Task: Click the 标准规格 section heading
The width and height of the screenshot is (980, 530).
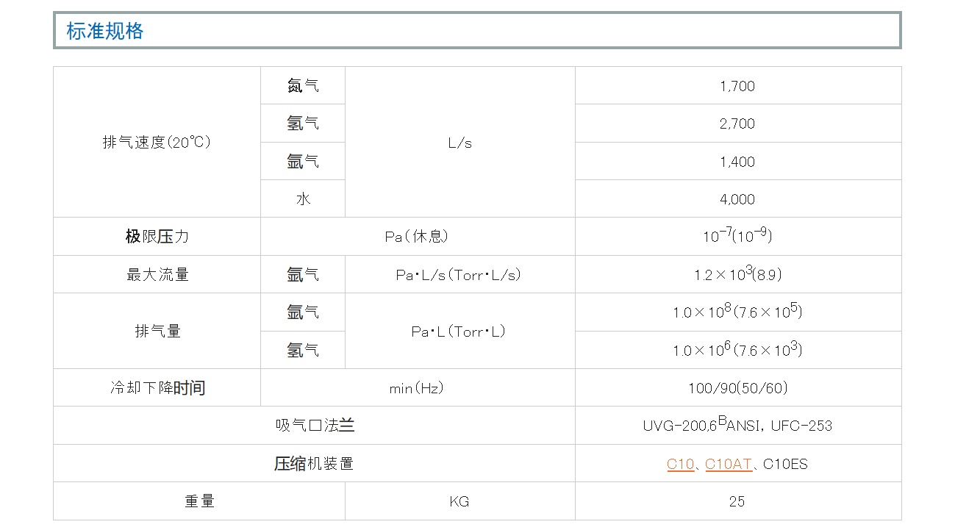Action: (x=105, y=31)
